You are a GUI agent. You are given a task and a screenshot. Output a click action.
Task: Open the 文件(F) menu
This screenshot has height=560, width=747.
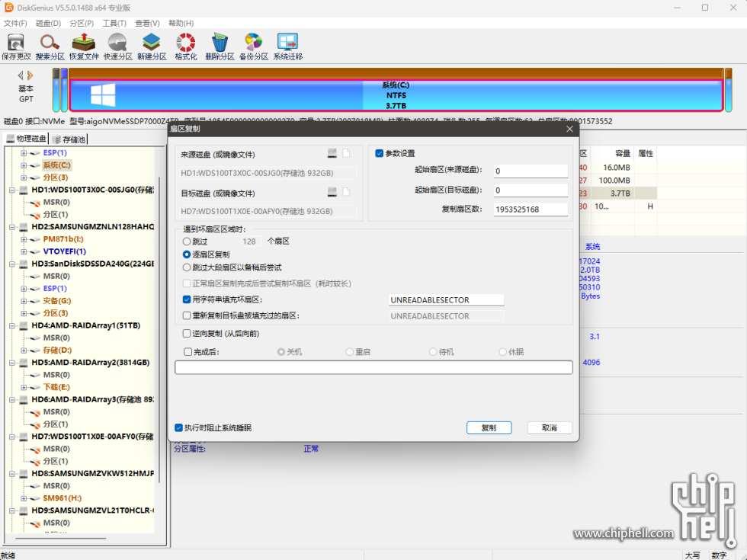[x=15, y=23]
